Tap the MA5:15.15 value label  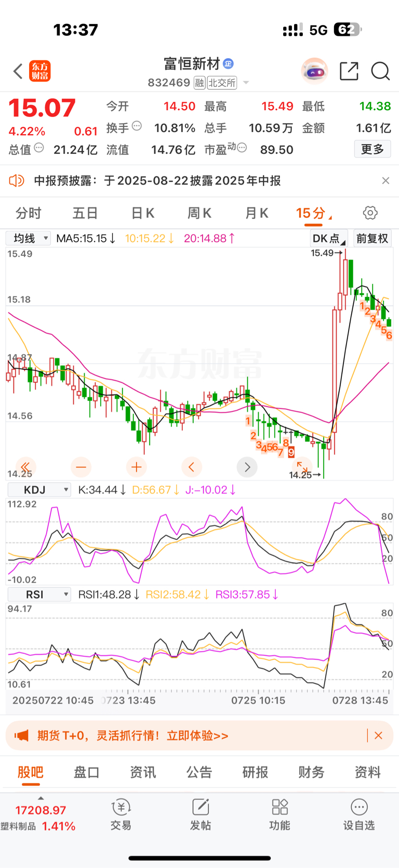[x=86, y=238]
